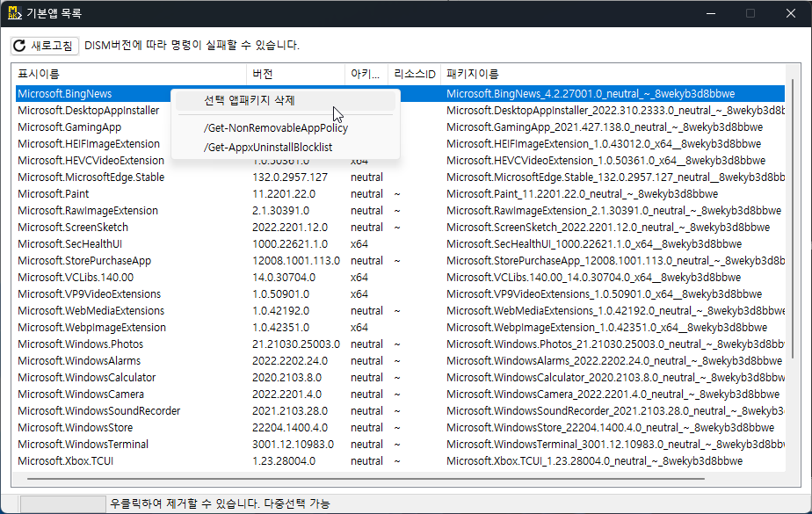Select the Microsoft.WebpImageExtension row

(x=400, y=327)
